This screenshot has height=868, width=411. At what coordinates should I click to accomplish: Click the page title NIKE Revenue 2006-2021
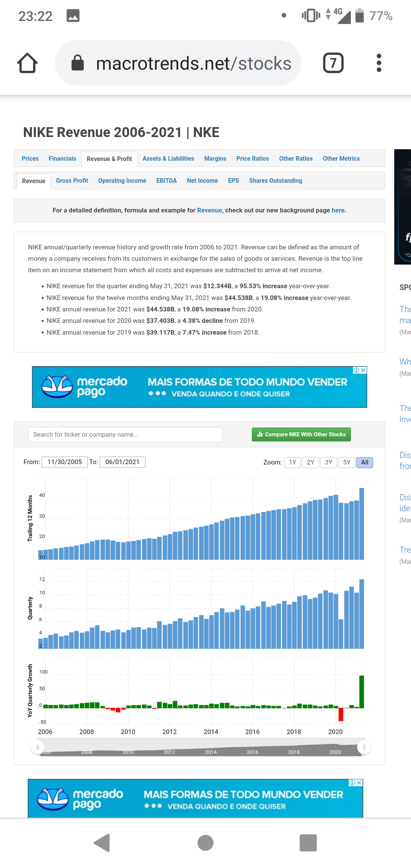tap(121, 132)
